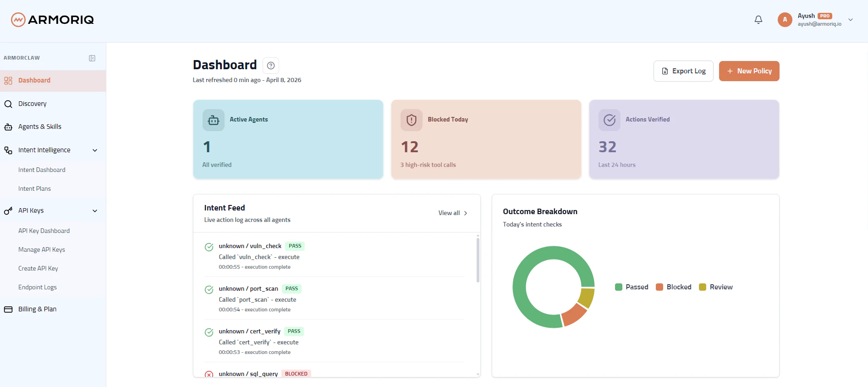Image resolution: width=868 pixels, height=387 pixels.
Task: Expand the user account dropdown chevron
Action: click(x=851, y=20)
